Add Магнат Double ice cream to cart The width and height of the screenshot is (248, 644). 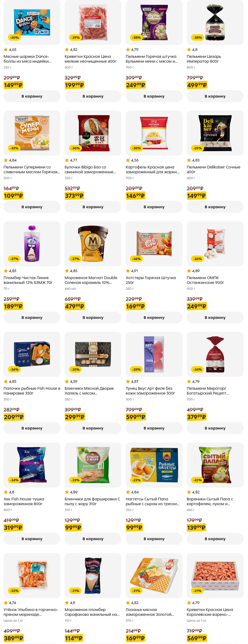pos(93,317)
